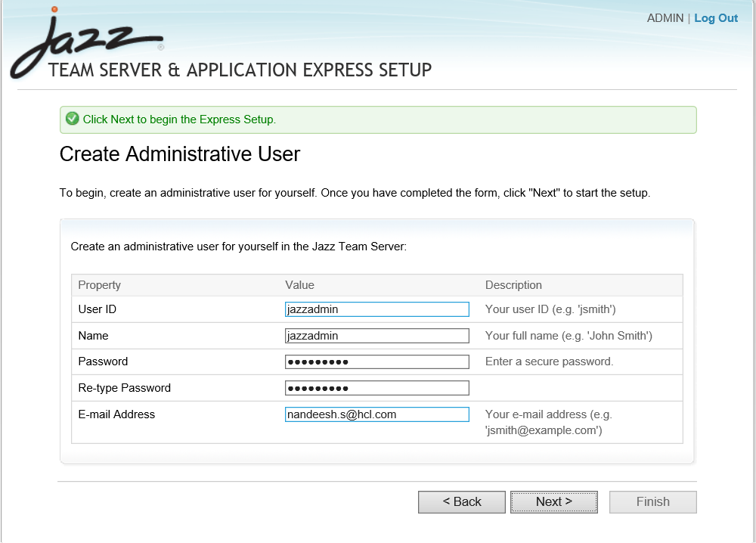The width and height of the screenshot is (756, 543).
Task: Click the Description column header
Action: 513,285
